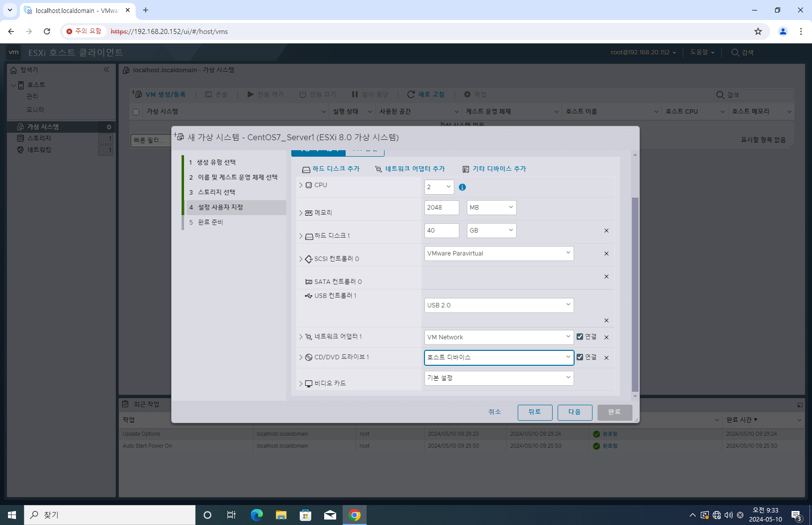
Task: Open Microsoft Edge from taskbar
Action: click(x=256, y=515)
